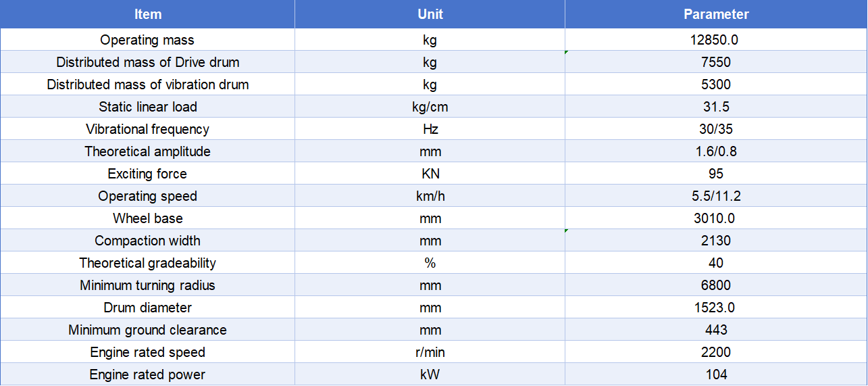Click the 104 engine rated power value

click(x=716, y=375)
